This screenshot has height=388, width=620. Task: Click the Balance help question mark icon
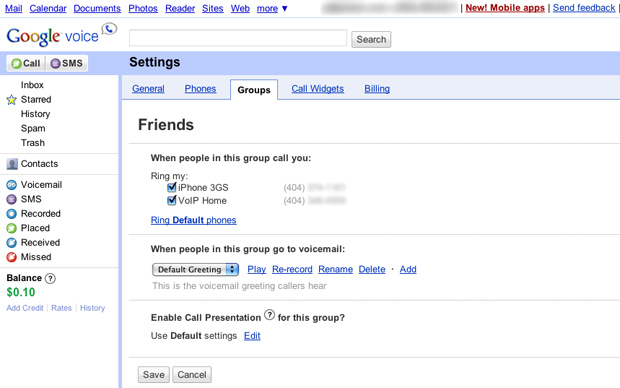tap(50, 278)
